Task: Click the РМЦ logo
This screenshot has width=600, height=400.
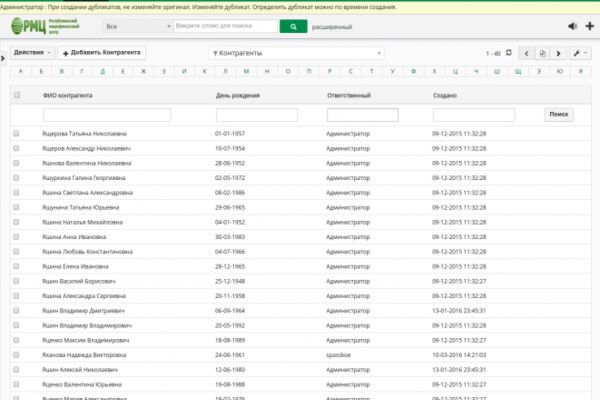Action: pyautogui.click(x=45, y=26)
